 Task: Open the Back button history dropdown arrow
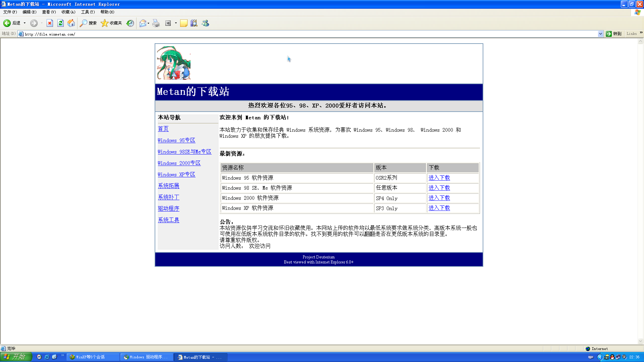click(x=24, y=23)
